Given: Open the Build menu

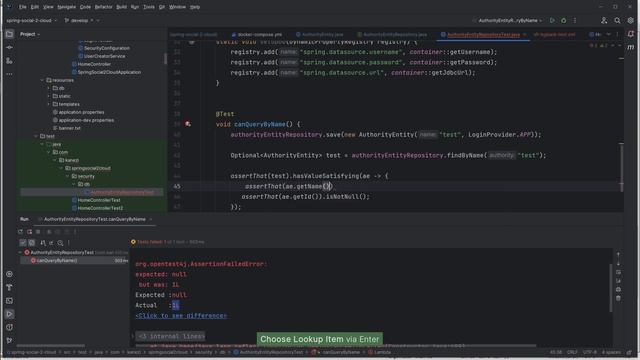Looking at the screenshot, I should [x=121, y=7].
